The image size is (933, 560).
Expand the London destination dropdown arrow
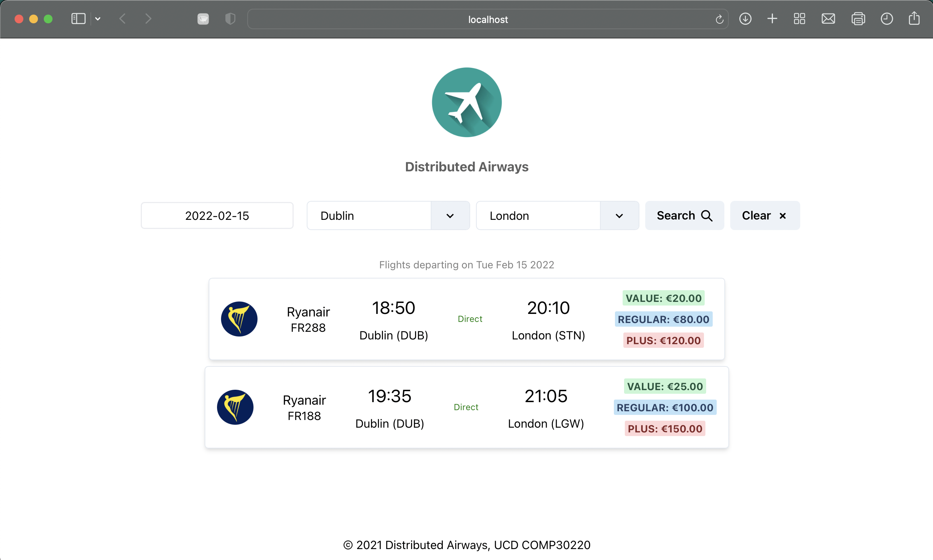tap(619, 216)
